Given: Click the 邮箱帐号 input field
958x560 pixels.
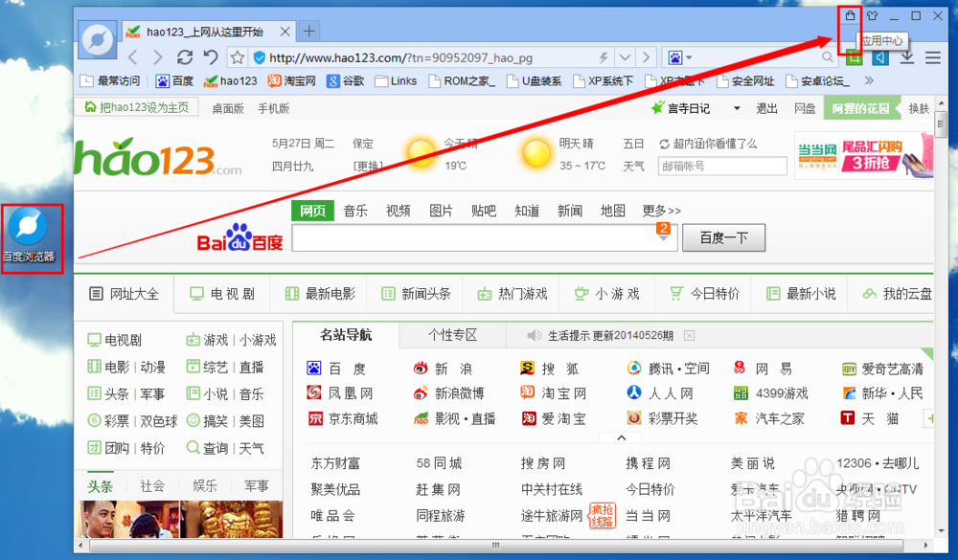Looking at the screenshot, I should tap(722, 166).
